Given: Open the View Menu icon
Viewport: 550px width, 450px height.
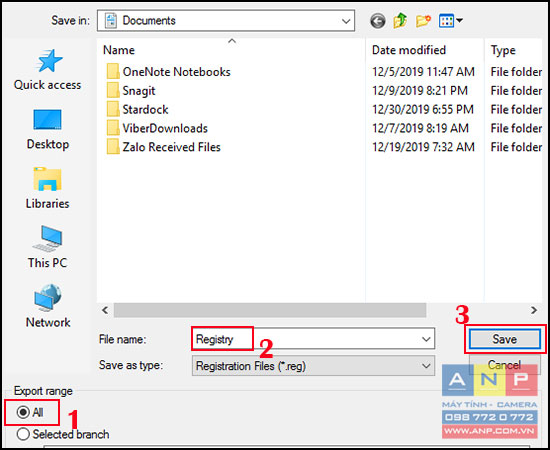Looking at the screenshot, I should [x=450, y=21].
